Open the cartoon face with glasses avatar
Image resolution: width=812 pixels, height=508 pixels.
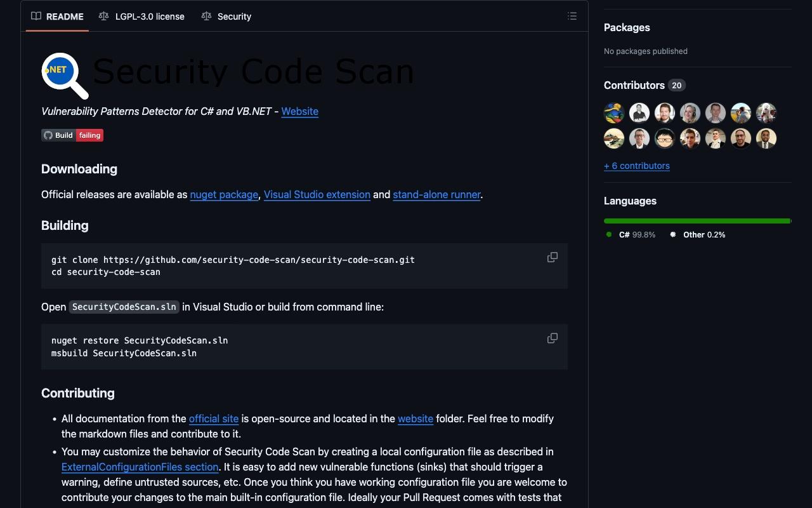tap(665, 138)
